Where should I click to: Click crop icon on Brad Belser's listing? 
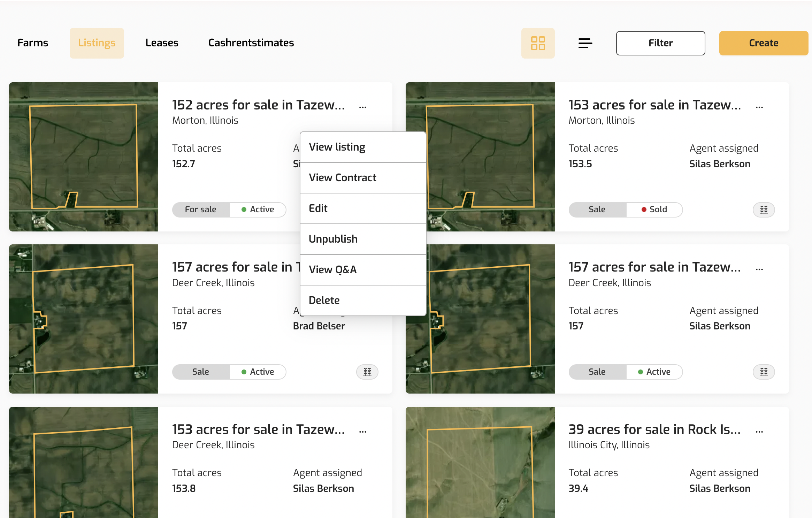367,372
